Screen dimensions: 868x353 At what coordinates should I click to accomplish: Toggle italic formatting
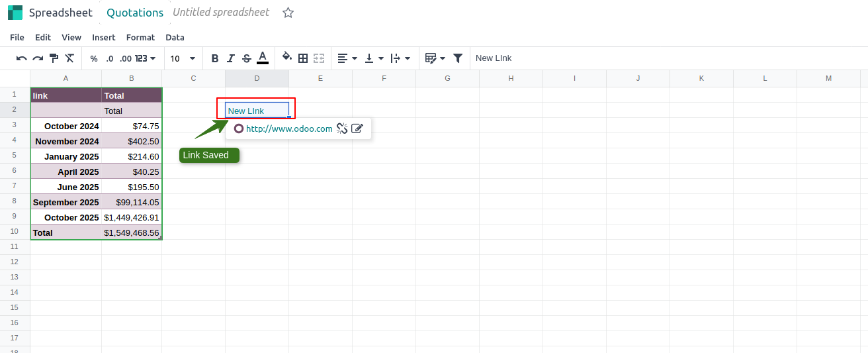point(231,58)
